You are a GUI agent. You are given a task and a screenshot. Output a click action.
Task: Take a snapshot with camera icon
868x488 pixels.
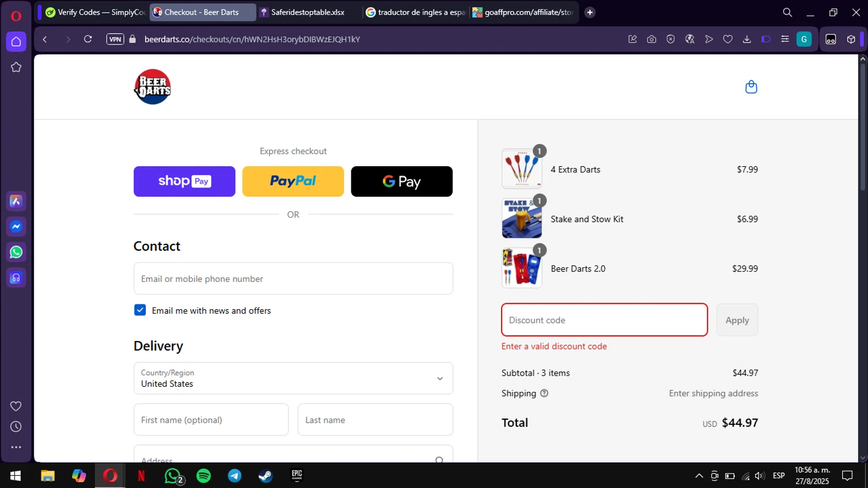pos(652,39)
